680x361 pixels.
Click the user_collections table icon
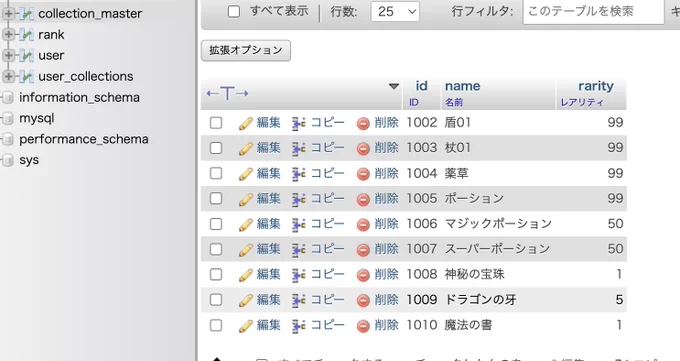click(x=26, y=76)
